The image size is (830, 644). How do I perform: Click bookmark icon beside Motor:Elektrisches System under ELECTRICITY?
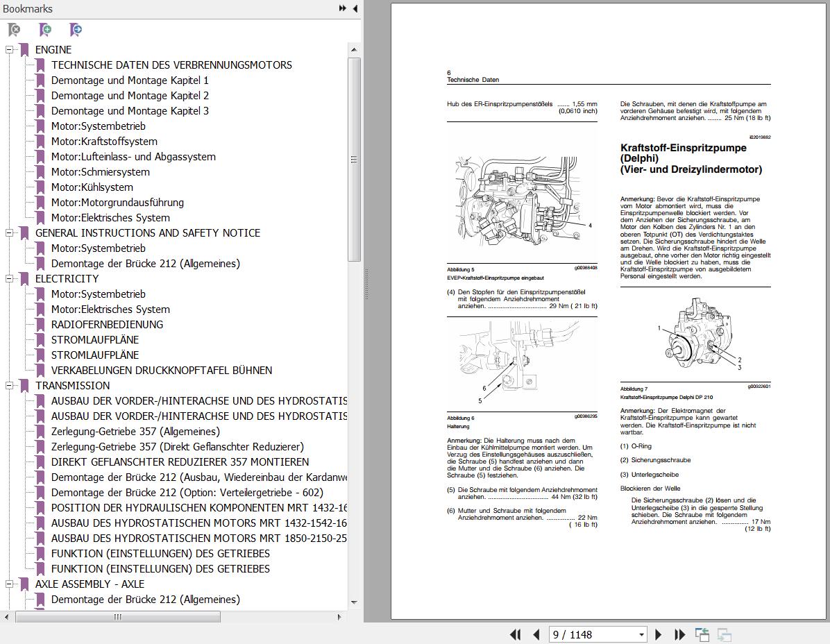tap(40, 310)
